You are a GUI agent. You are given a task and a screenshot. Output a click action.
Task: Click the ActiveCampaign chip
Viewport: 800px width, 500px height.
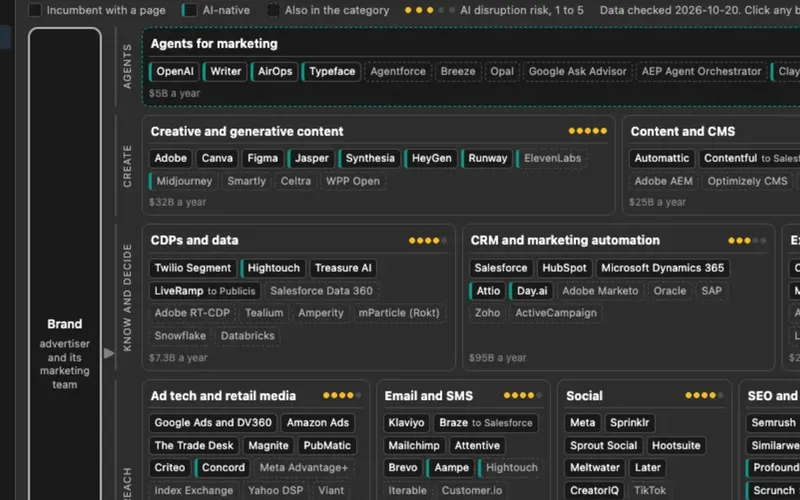(556, 313)
